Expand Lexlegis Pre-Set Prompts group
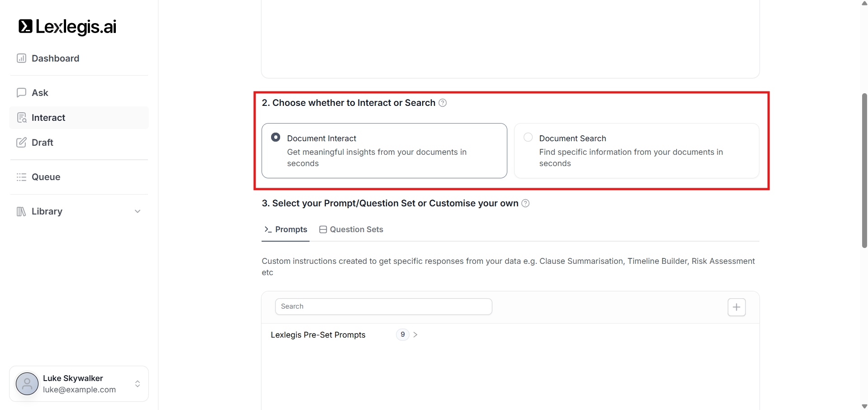Image resolution: width=868 pixels, height=410 pixels. [415, 335]
